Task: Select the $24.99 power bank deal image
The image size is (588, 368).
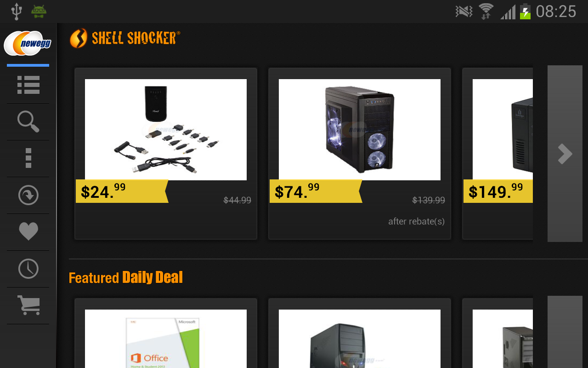Action: point(166,130)
